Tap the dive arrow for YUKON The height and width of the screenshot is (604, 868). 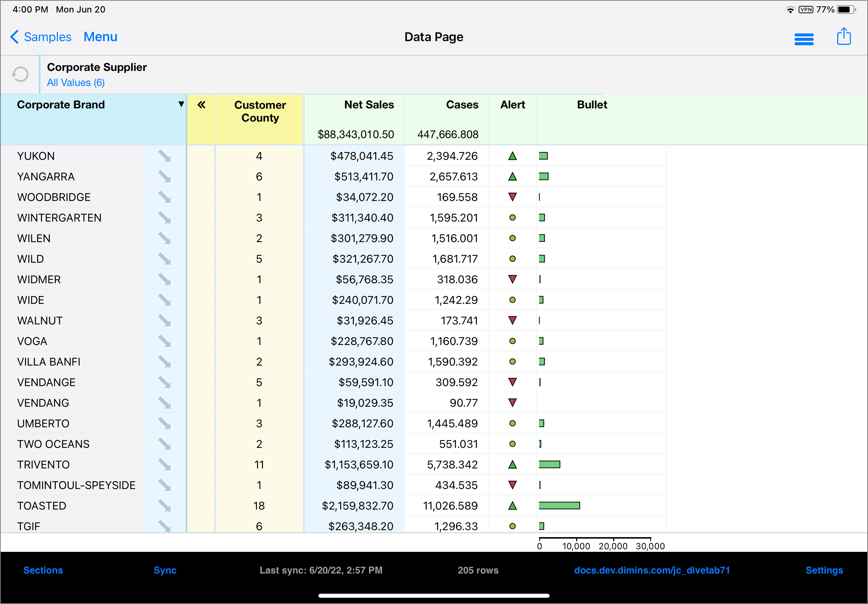164,156
